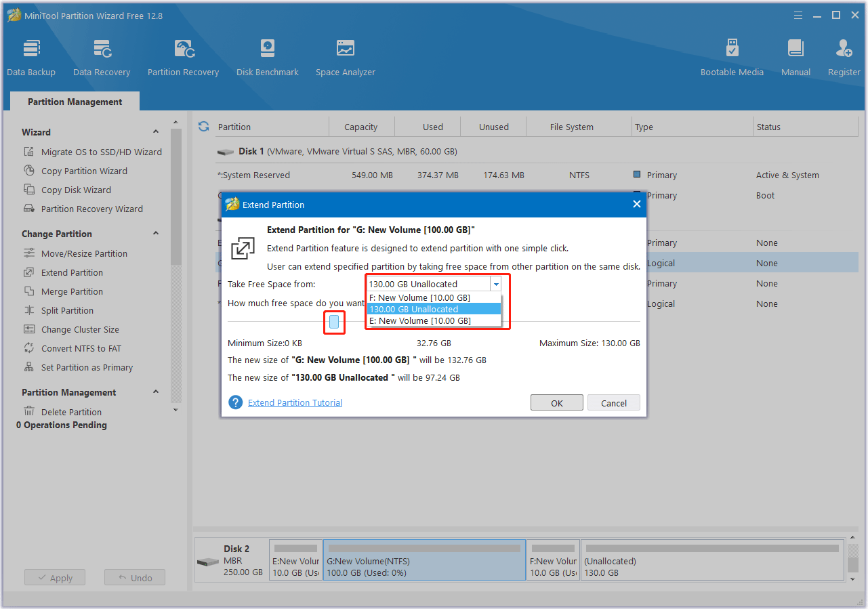Cancel the Extend Partition dialog
Screen dimensions: 868x609
(x=614, y=403)
